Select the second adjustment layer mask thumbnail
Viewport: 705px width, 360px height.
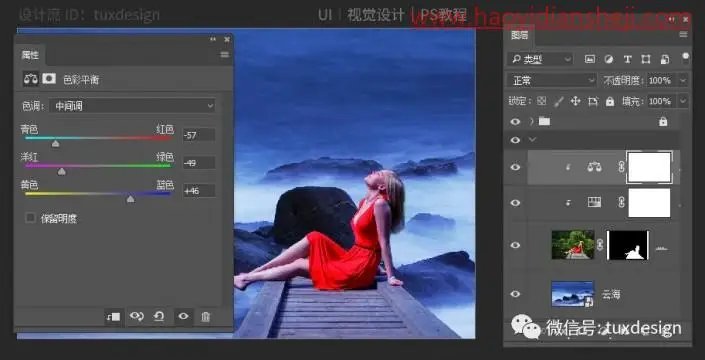(649, 203)
